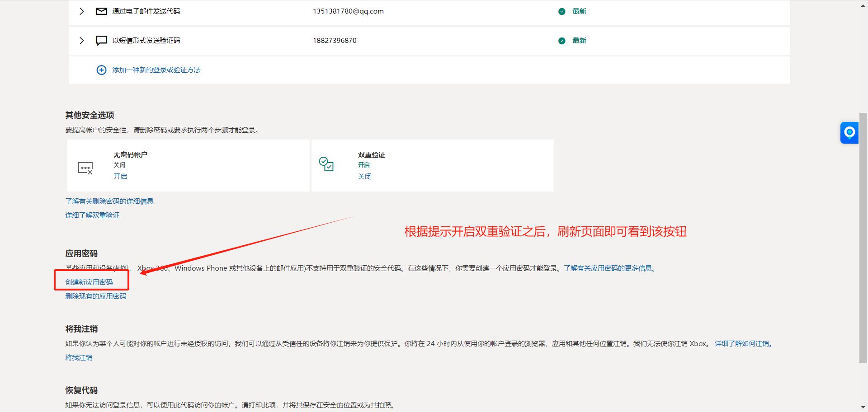The image size is (868, 412).
Task: Click the vertical scrollbar thumb
Action: click(863, 238)
